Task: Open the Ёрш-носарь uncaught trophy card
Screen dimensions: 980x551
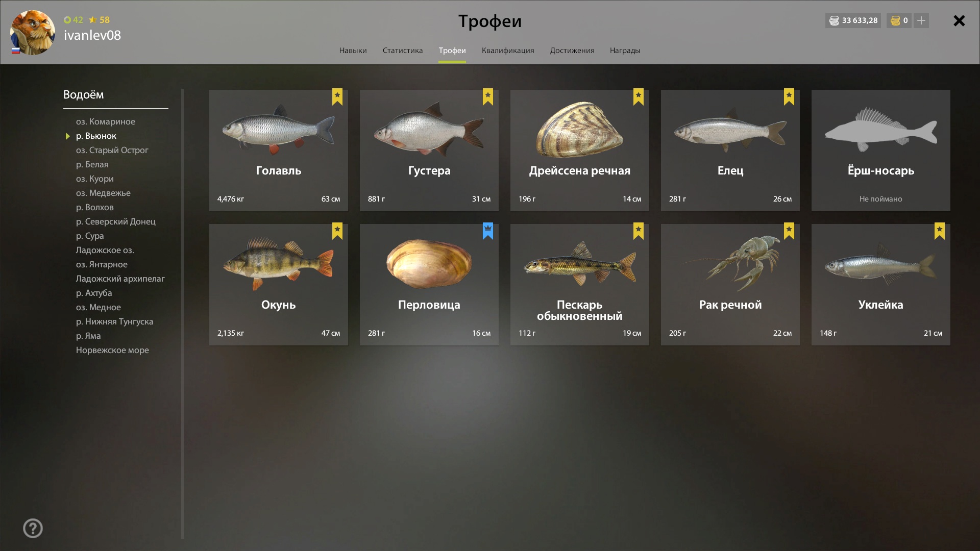Action: (881, 151)
